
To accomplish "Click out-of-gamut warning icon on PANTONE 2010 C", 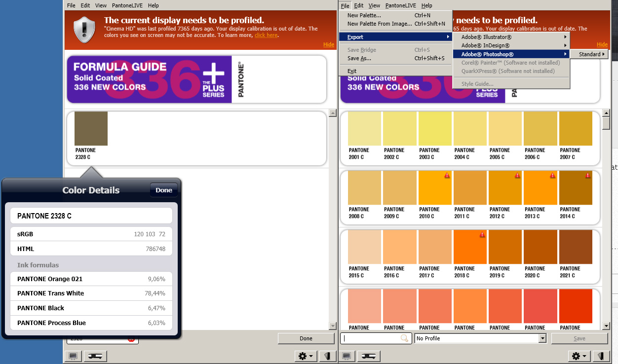I will [447, 175].
